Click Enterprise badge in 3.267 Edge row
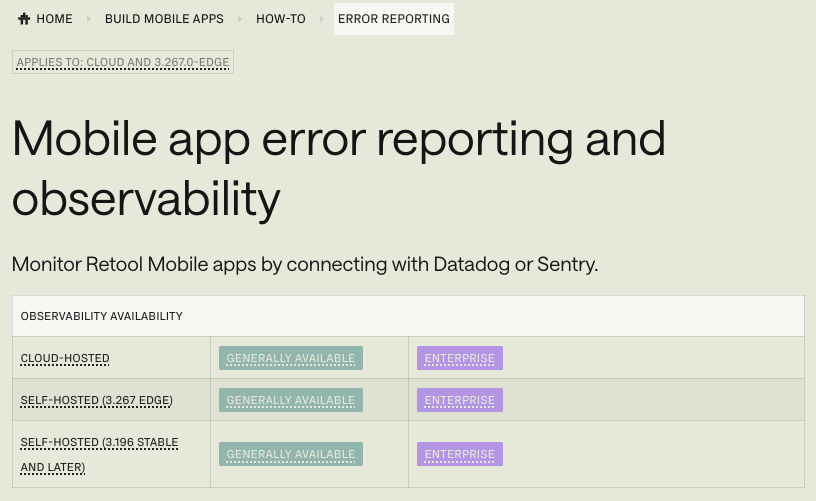 coord(460,401)
